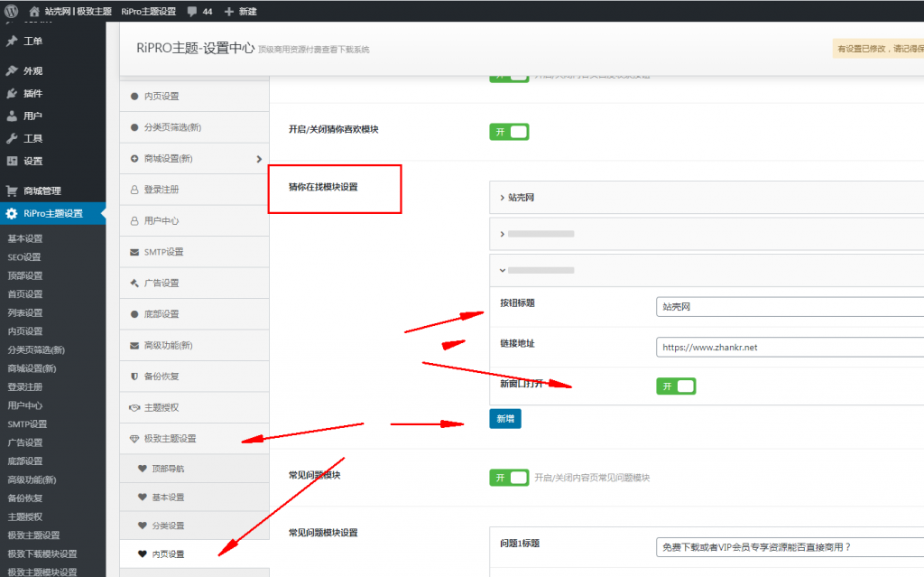Open 高级功能(新) in the WordPress sidebar
This screenshot has width=924, height=577.
click(32, 479)
